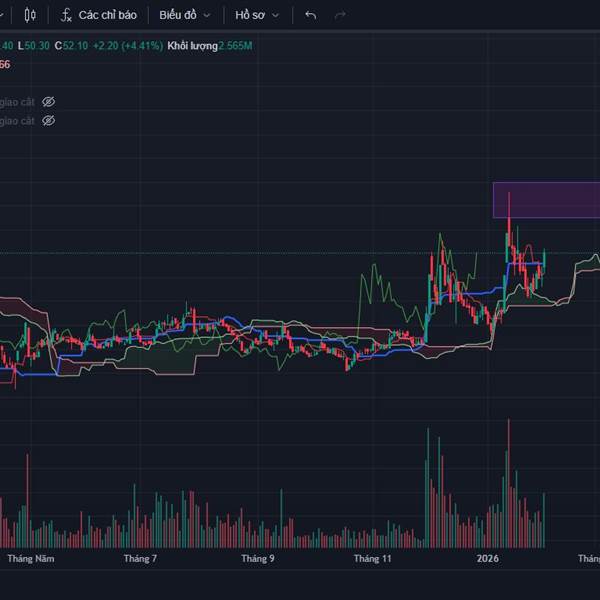
Task: Click the low price L50.30 value
Action: (34, 46)
